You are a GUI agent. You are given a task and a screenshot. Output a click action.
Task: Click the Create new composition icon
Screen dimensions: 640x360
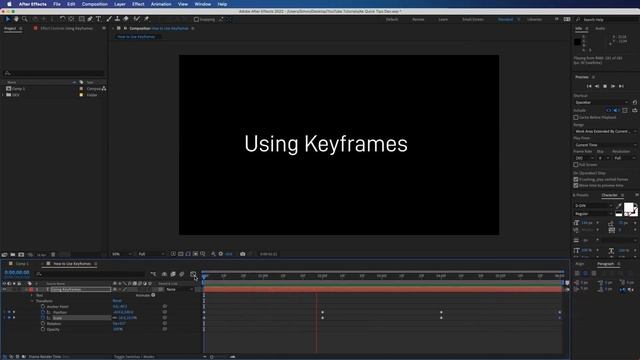click(x=21, y=255)
